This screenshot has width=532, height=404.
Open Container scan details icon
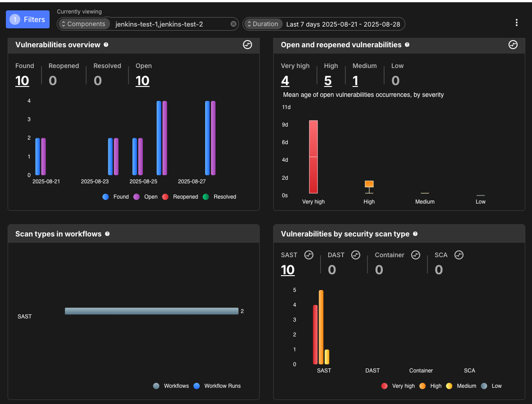tap(416, 255)
